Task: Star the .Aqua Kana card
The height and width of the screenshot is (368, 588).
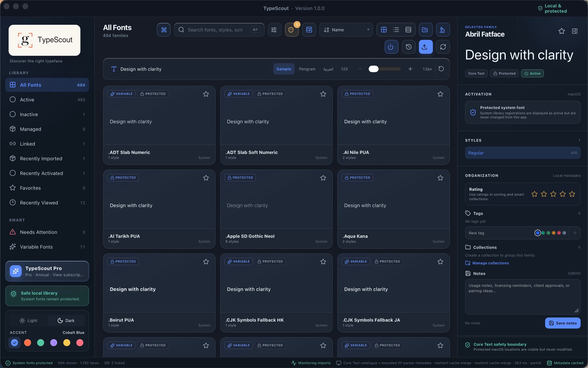Action: click(440, 178)
